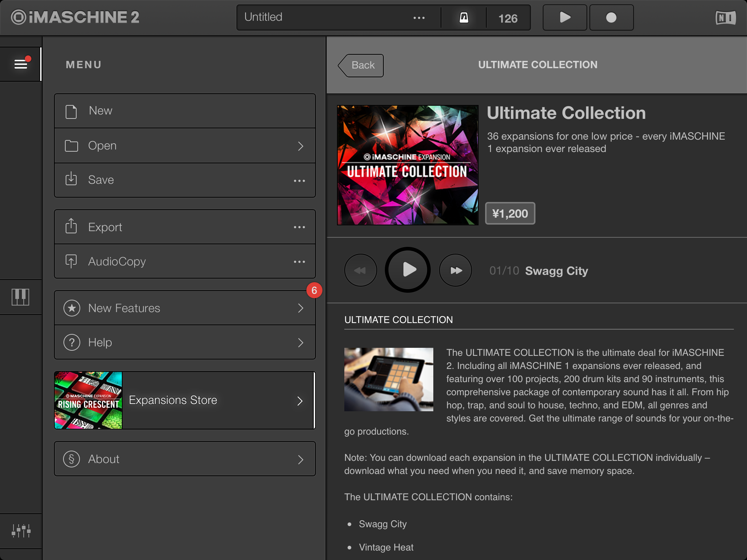Viewport: 747px width, 560px height.
Task: Open the AudioCopy options three dots
Action: pyautogui.click(x=299, y=262)
